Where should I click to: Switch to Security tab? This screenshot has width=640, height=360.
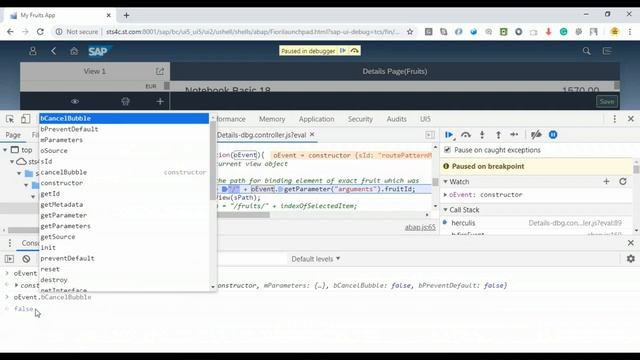click(x=360, y=119)
